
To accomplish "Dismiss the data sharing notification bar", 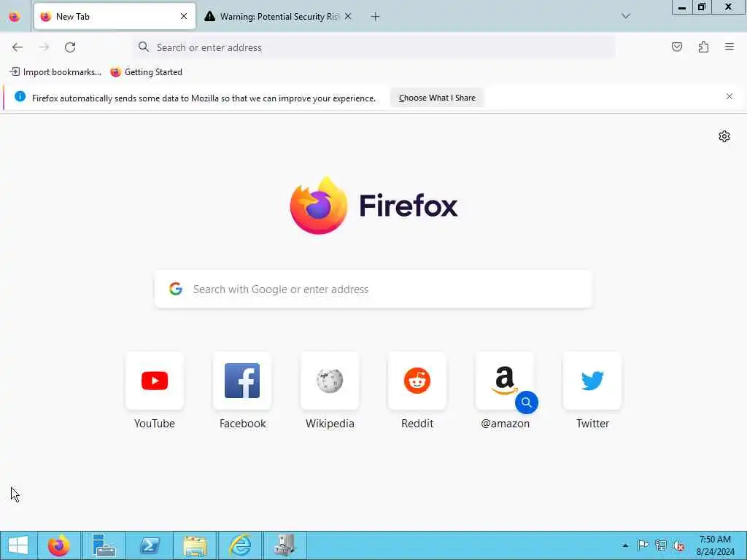I will pyautogui.click(x=729, y=97).
